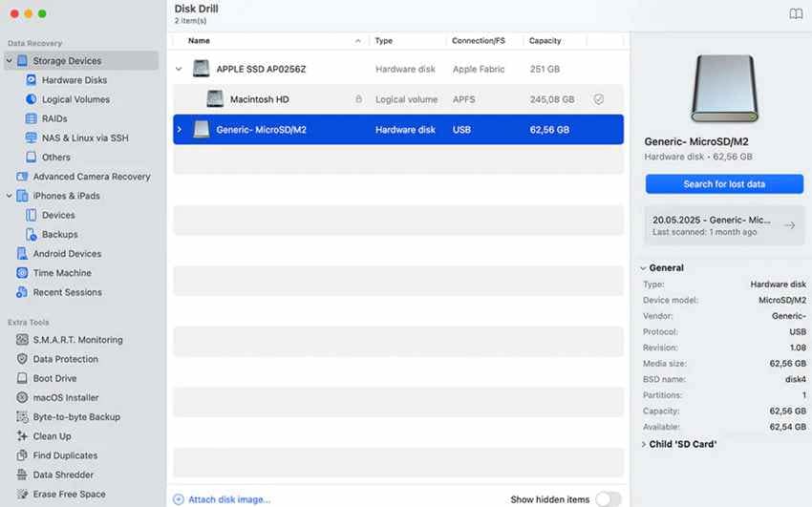Select the Macintosh HD volume name
Viewport: 812px width, 507px height.
260,99
